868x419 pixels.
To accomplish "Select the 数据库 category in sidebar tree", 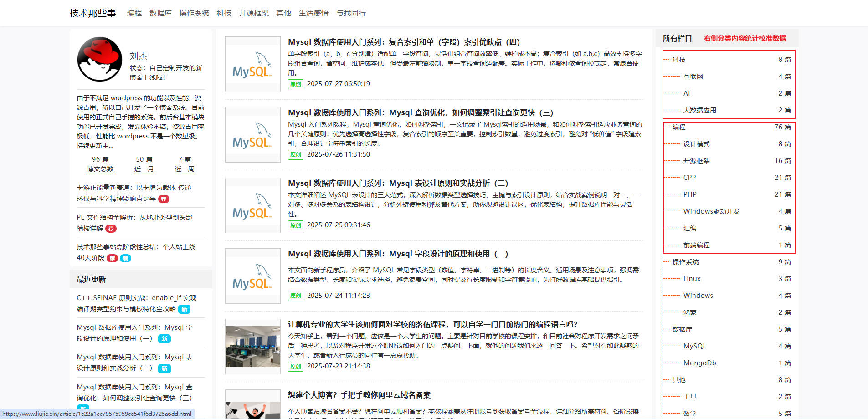I will pos(682,329).
